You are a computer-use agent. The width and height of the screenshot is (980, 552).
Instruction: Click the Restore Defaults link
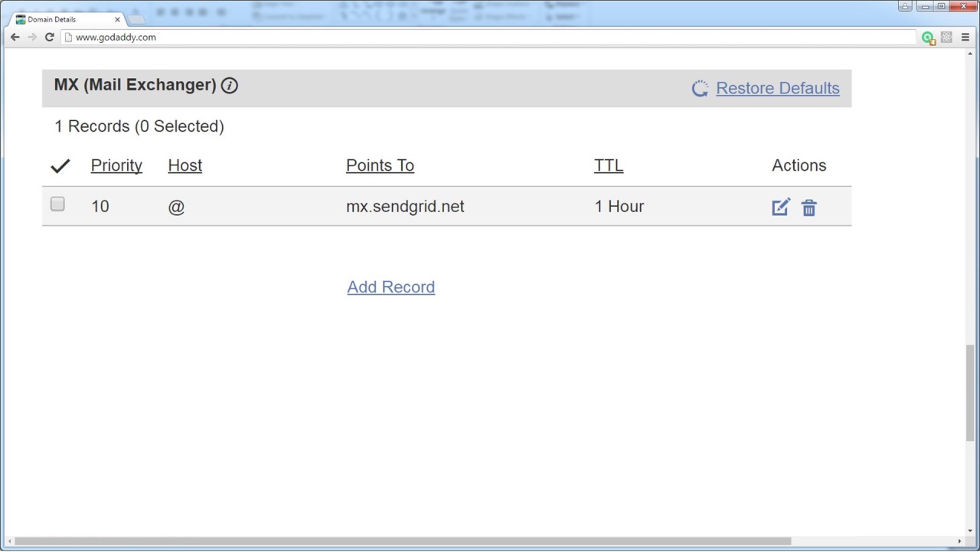778,88
